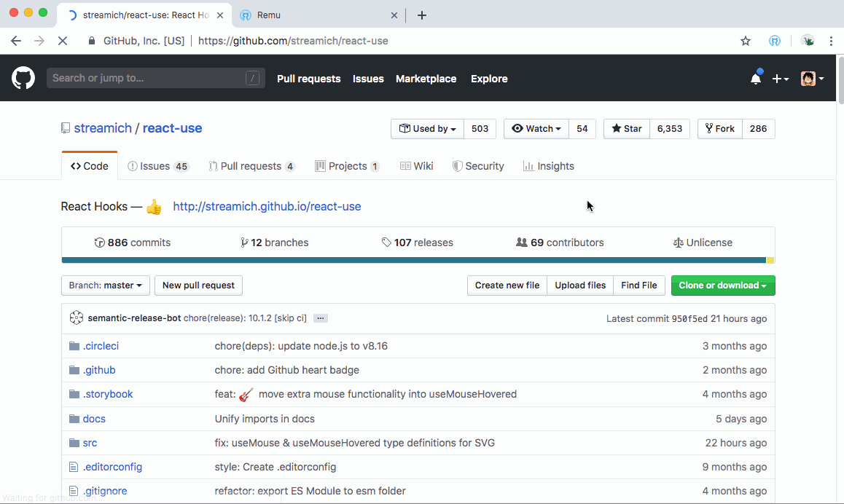Viewport: 844px width, 504px height.
Task: Switch to the Insights tab
Action: (x=549, y=166)
